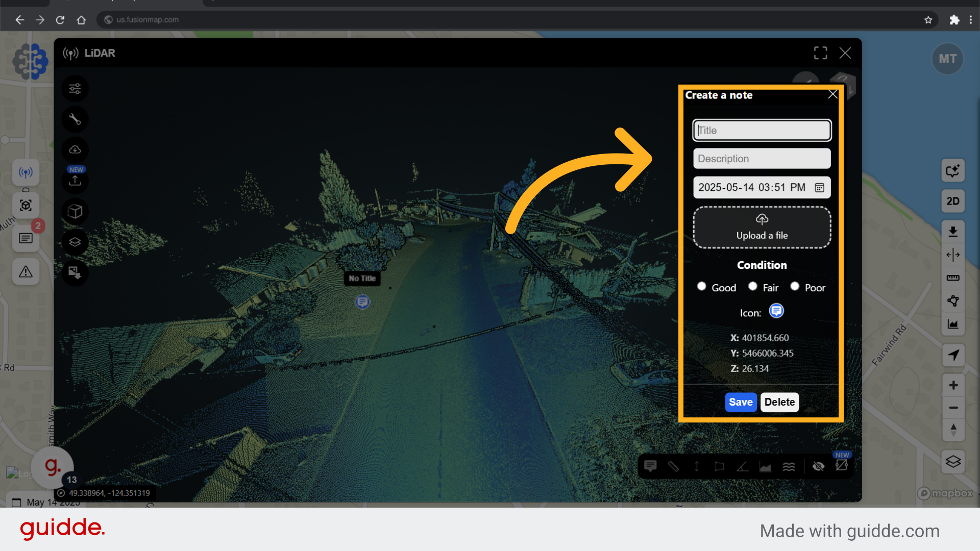Open the date picker calendar icon
This screenshot has width=980, height=551.
click(819, 188)
